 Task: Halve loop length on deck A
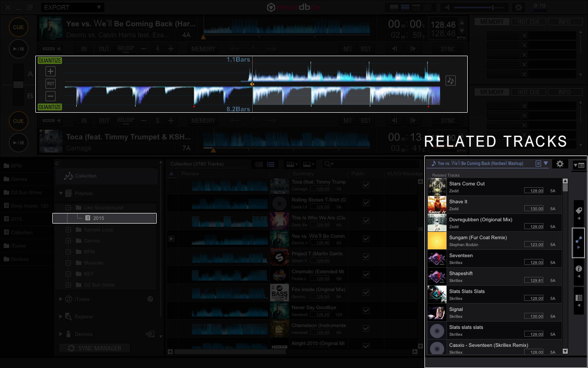(144, 49)
